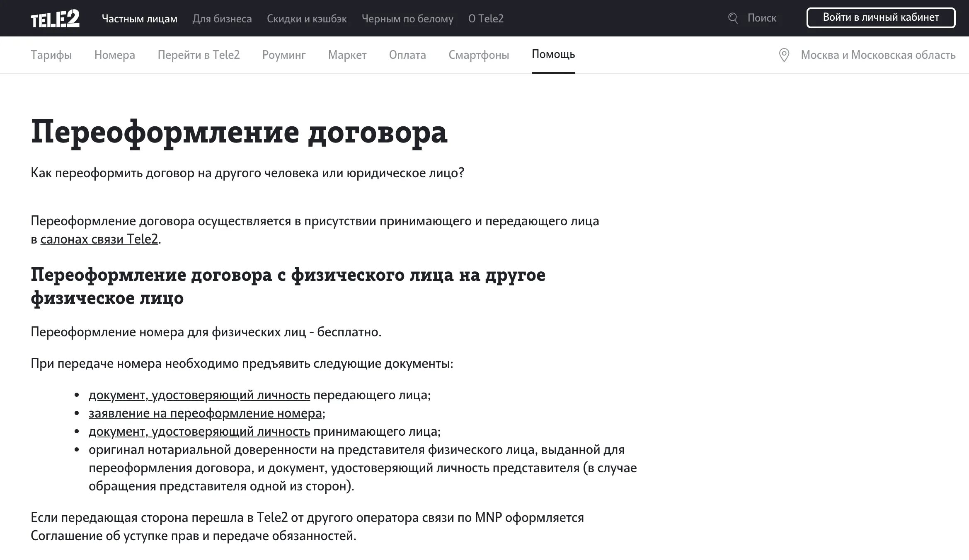Switch to the Оплата tab
Screen dimensions: 969x560
click(x=407, y=55)
